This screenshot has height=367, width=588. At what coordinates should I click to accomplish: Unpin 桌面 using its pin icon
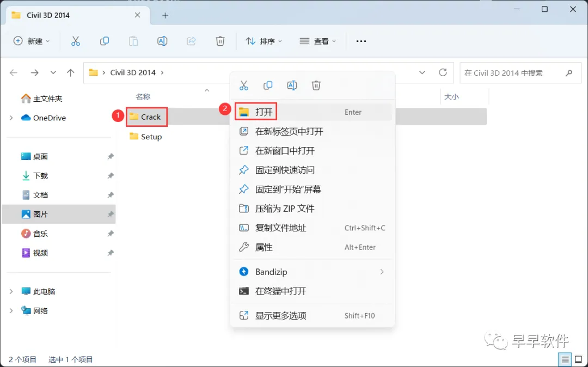coord(110,156)
